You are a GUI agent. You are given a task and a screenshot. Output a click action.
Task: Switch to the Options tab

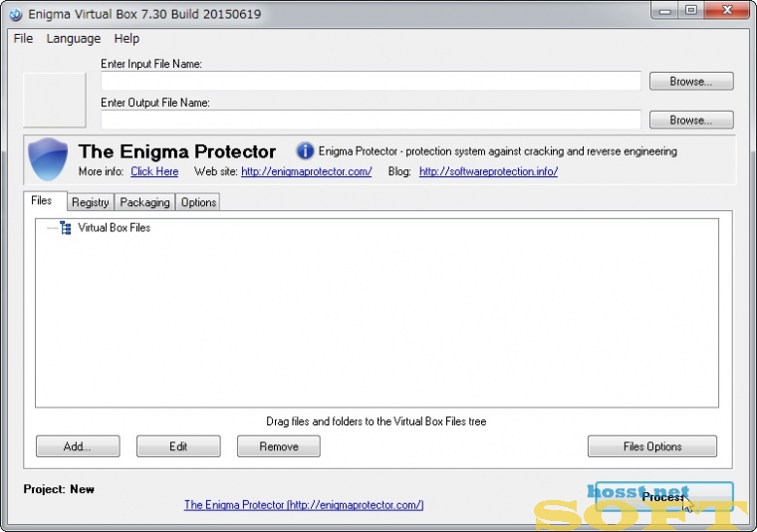tap(198, 202)
